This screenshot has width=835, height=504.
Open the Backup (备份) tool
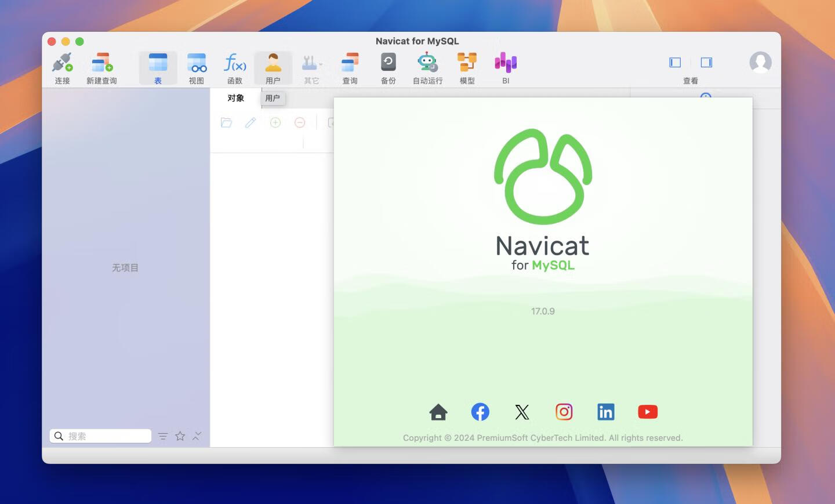(389, 68)
